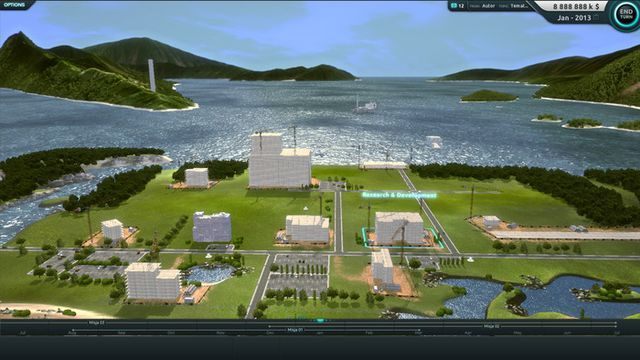Viewport: 640px width, 360px height.
Task: Click the END TURN button
Action: [626, 14]
